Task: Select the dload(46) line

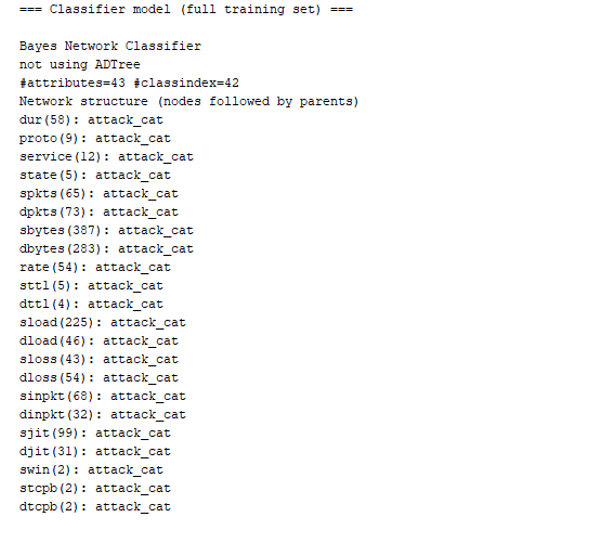Action: coord(99,341)
